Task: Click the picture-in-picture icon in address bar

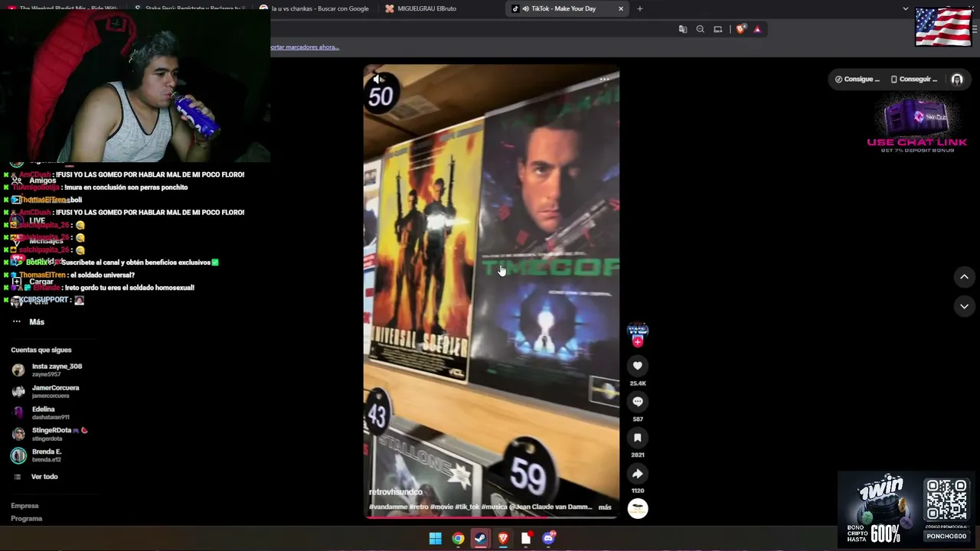Action: click(718, 29)
